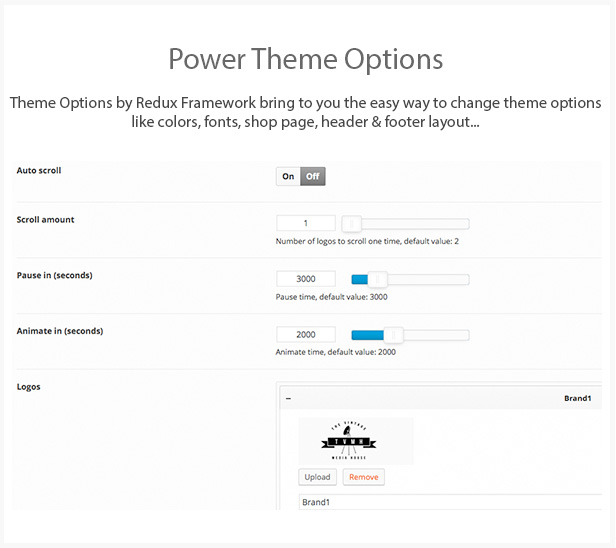Remove the Brand1 logo image
616x548 pixels.
click(363, 477)
